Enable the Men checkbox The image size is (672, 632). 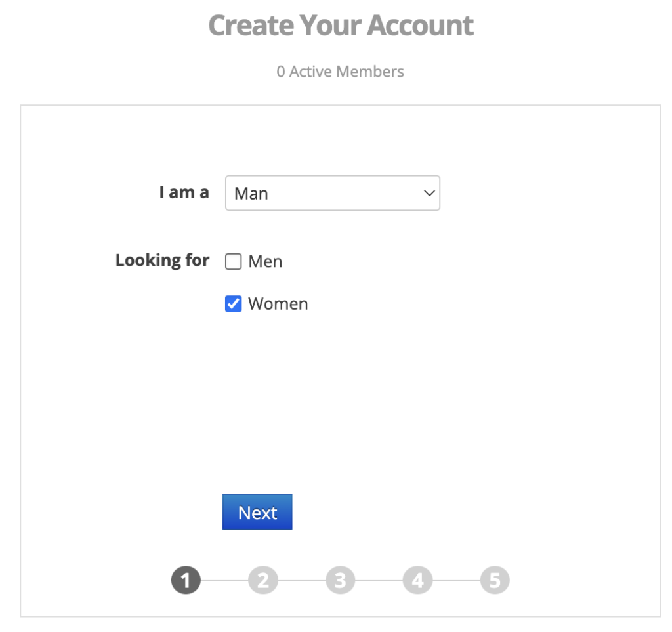click(x=233, y=263)
